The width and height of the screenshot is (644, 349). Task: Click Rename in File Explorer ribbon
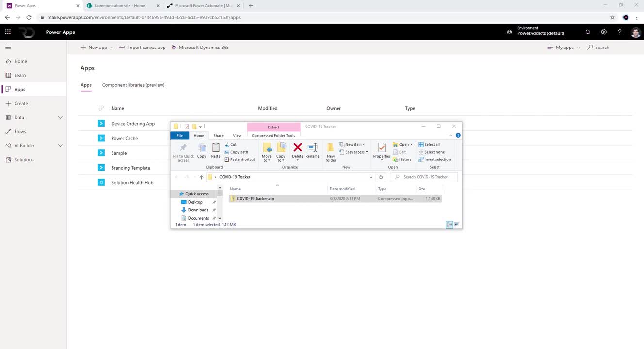(312, 150)
